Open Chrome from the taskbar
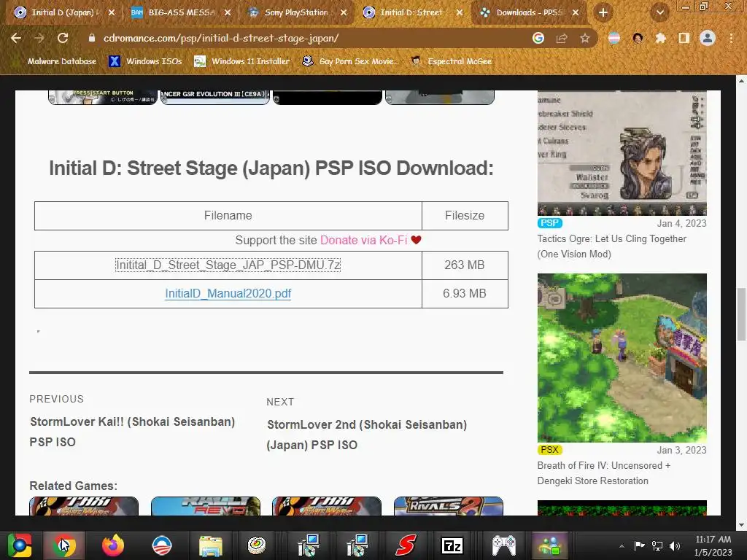Screen dimensions: 747x560 64,545
